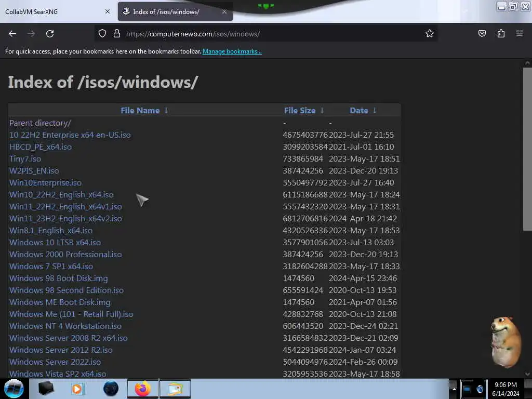Screen dimensions: 532x399
Task: Download 10 22H2 Enterprise x64 en-US.iso
Action: click(x=70, y=135)
